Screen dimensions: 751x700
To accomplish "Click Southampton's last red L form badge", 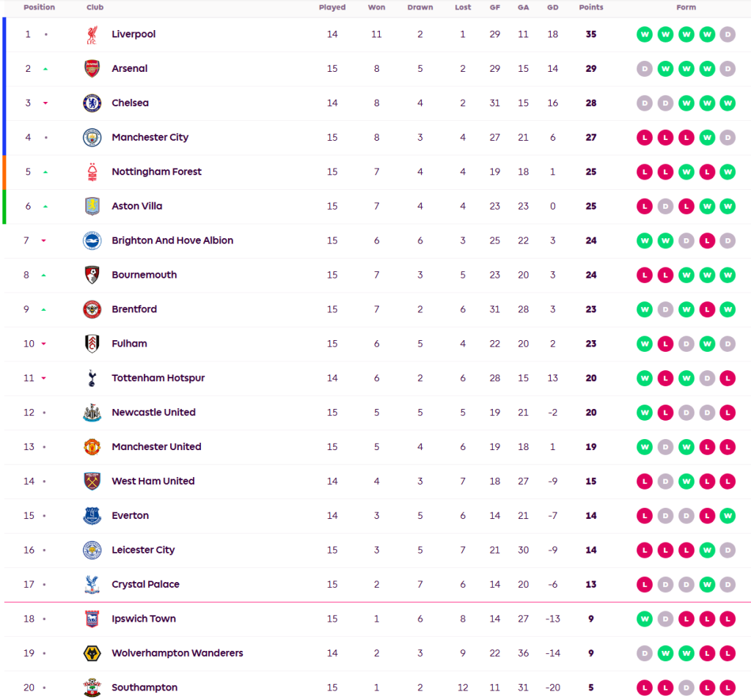I will [728, 688].
